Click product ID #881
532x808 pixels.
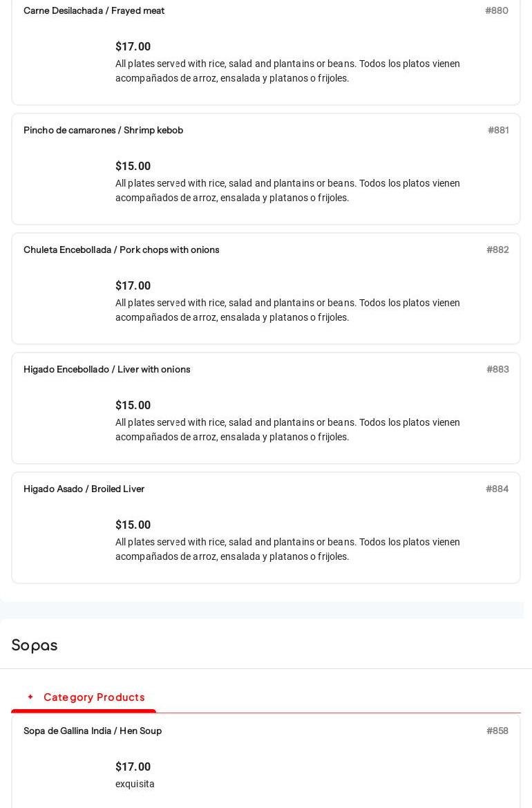(497, 130)
